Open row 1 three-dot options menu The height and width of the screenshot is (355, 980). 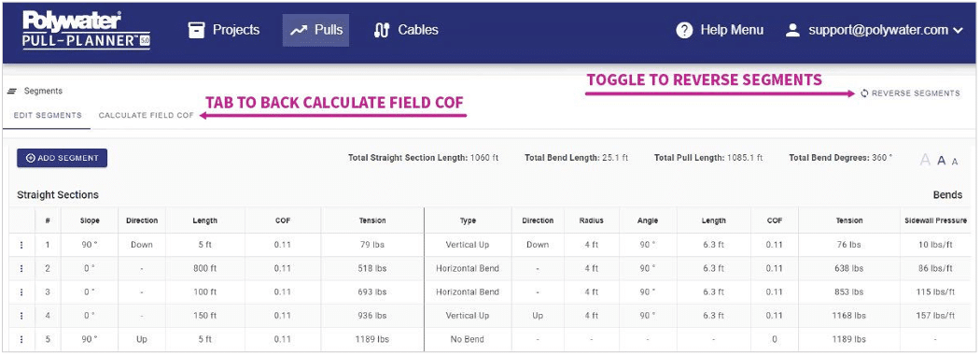click(21, 245)
